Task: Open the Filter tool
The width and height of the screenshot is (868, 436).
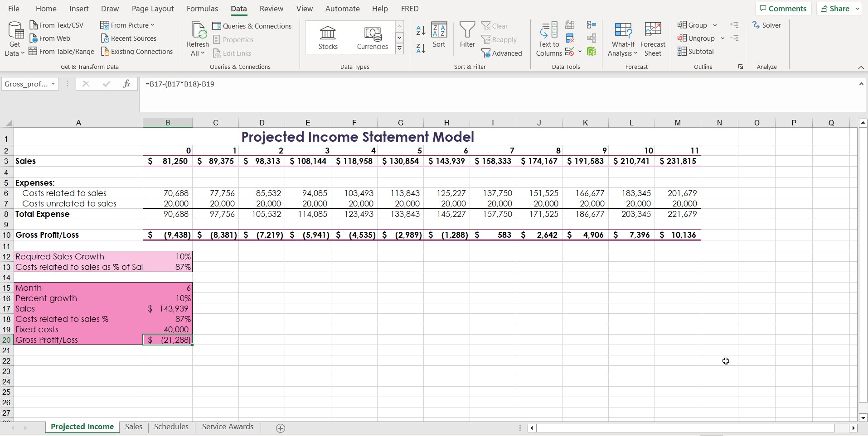Action: (467, 35)
